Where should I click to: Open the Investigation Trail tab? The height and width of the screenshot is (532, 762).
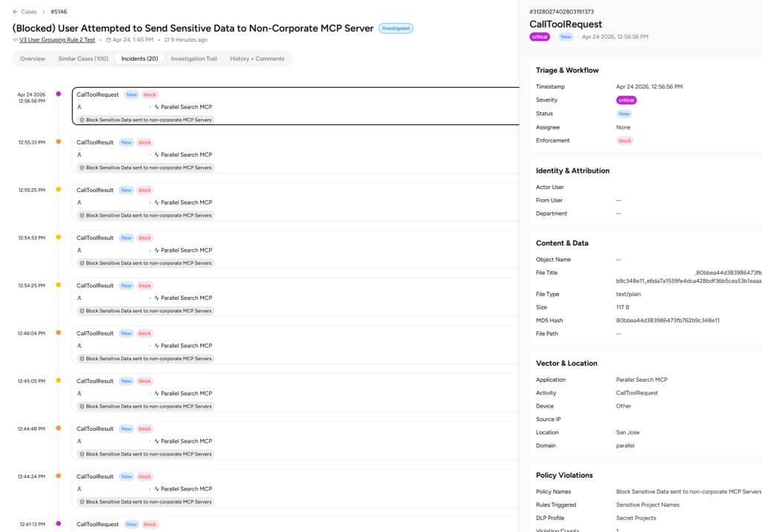pos(194,59)
